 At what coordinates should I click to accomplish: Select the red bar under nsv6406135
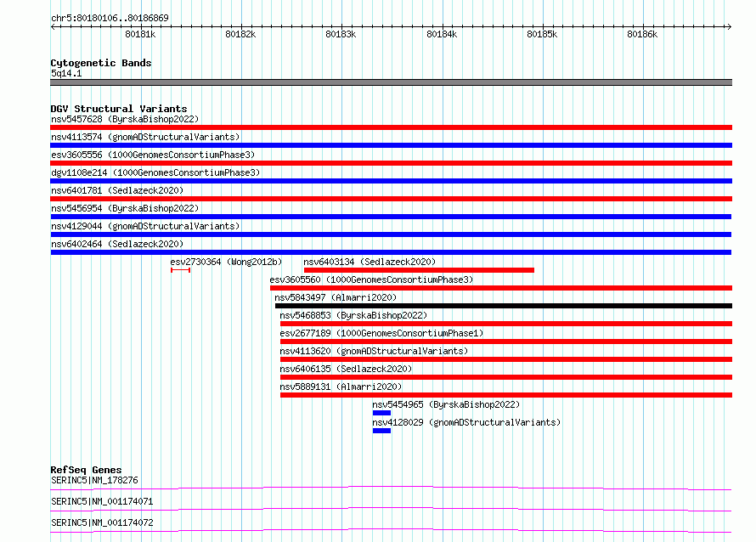[506, 377]
